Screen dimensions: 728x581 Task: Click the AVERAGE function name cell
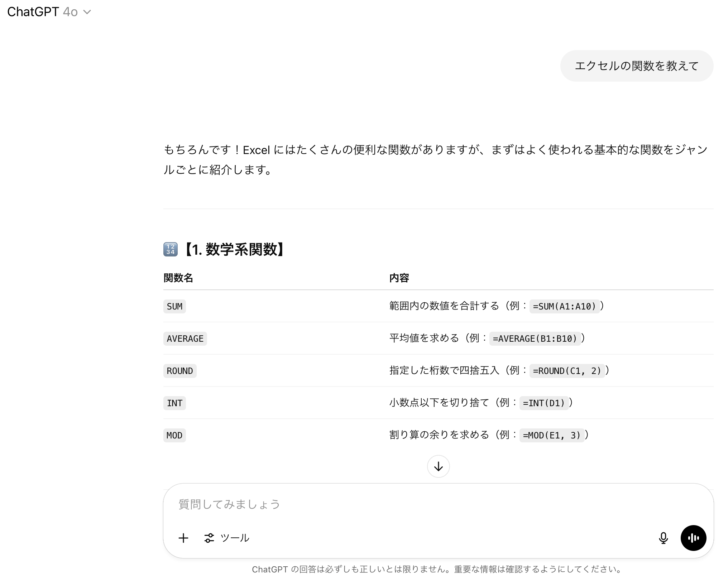[x=185, y=338]
